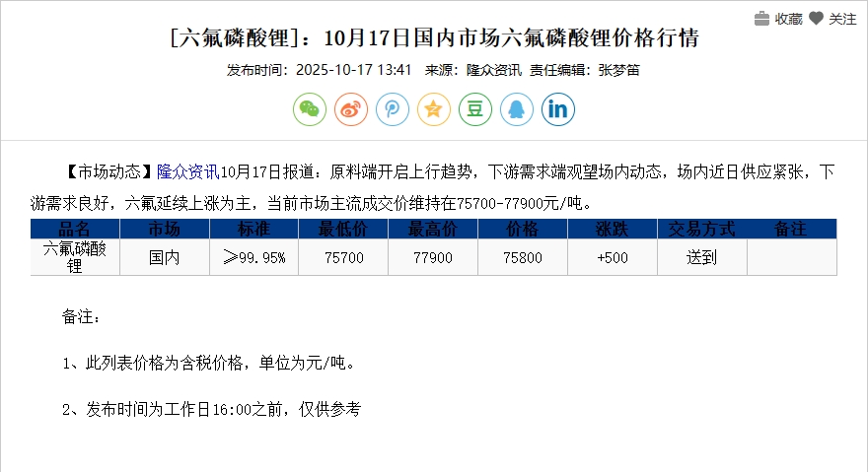Click the 最高价 column header
The height and width of the screenshot is (472, 868).
click(x=433, y=229)
